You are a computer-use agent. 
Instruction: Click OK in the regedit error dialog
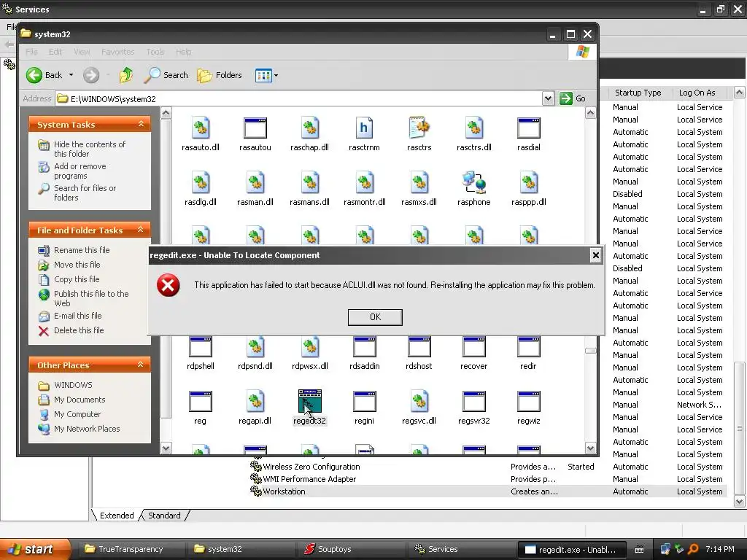pos(375,317)
